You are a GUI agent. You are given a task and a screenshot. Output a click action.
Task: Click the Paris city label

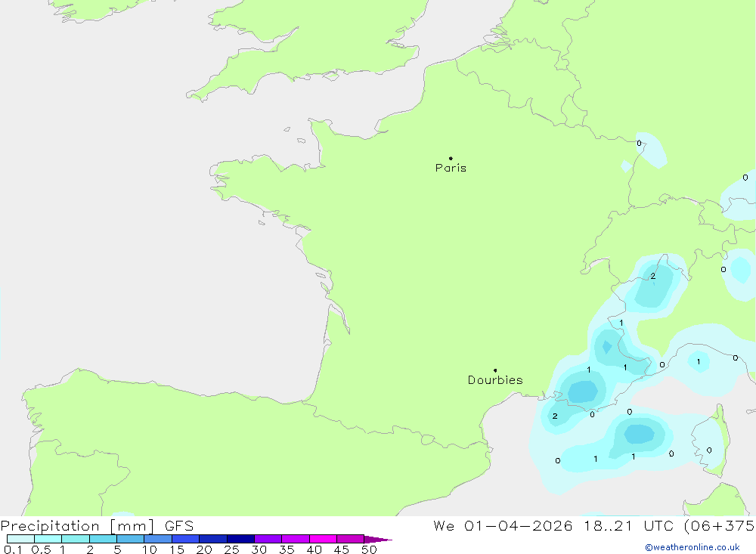pyautogui.click(x=451, y=168)
